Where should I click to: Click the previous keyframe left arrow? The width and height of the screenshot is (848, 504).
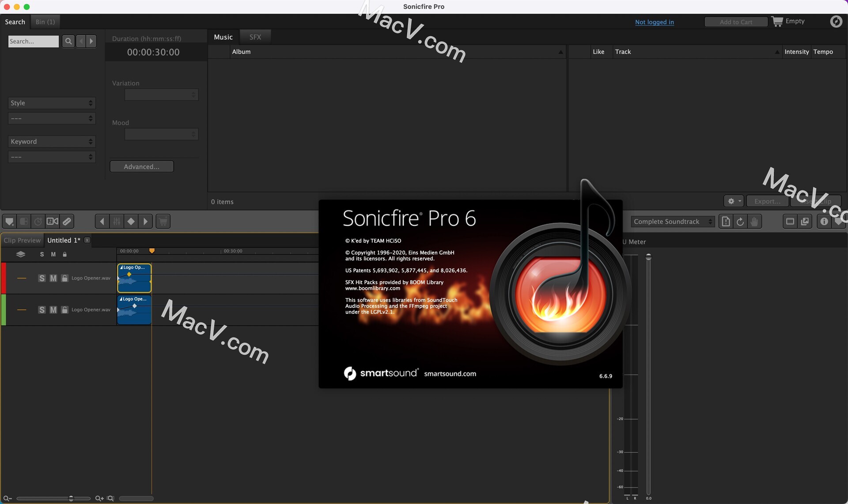(102, 221)
